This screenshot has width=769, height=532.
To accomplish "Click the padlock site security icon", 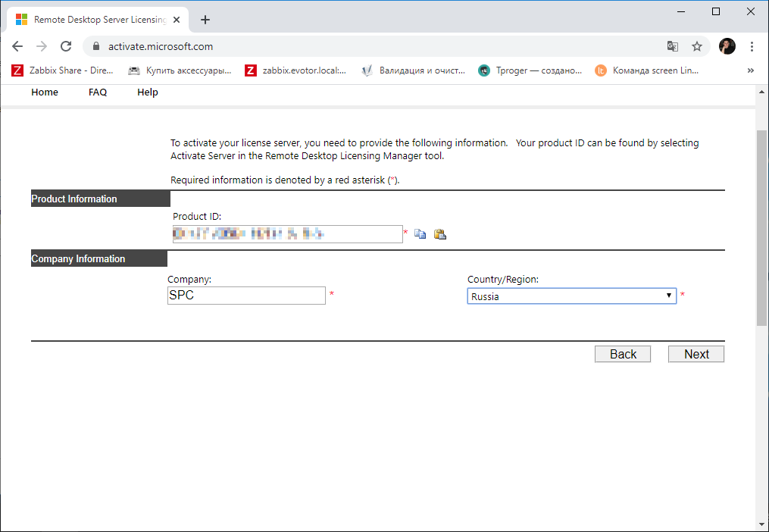I will click(x=96, y=47).
